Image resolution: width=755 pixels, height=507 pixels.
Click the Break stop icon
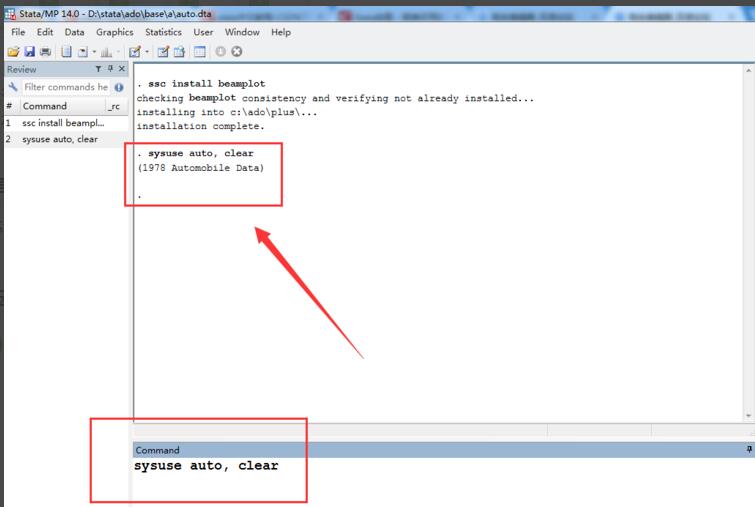point(236,52)
